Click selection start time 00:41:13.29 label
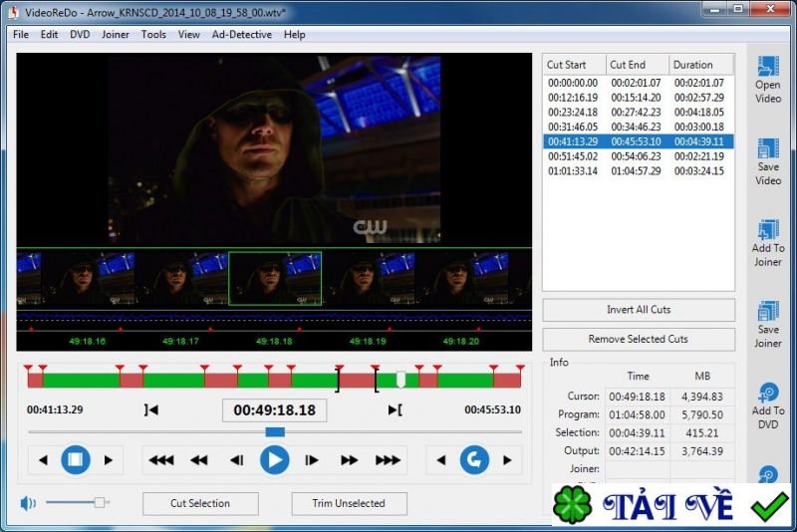 pos(55,409)
